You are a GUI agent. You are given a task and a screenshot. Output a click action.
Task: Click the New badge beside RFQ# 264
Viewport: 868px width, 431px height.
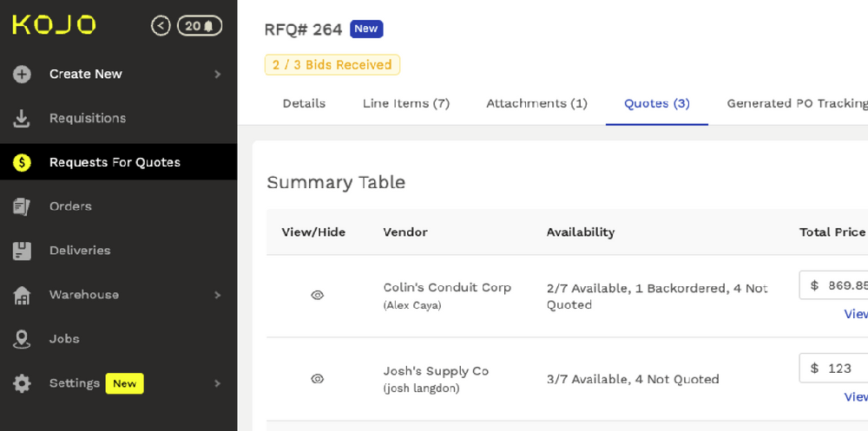pos(366,29)
